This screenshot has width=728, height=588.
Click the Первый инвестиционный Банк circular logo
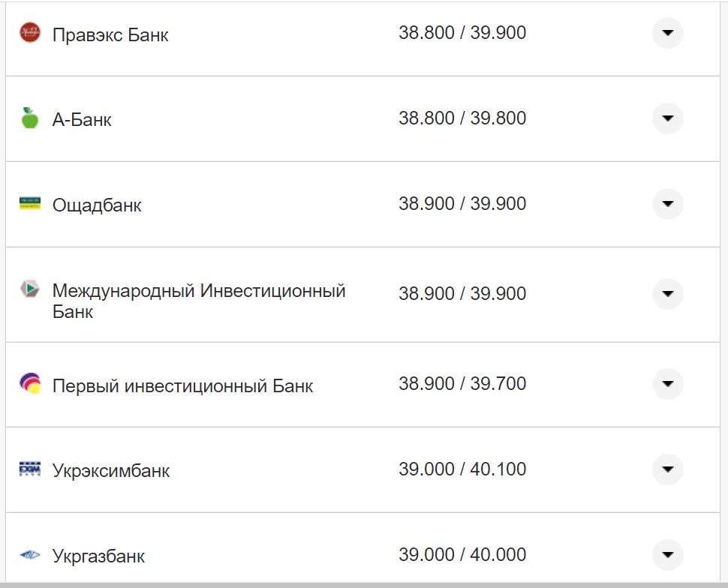(29, 383)
